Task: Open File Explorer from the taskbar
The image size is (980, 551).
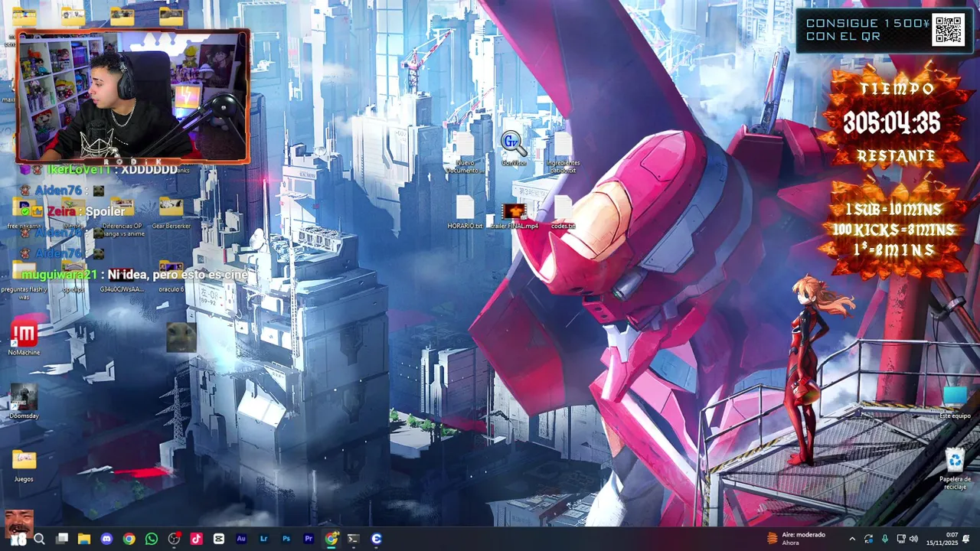Action: (x=84, y=539)
